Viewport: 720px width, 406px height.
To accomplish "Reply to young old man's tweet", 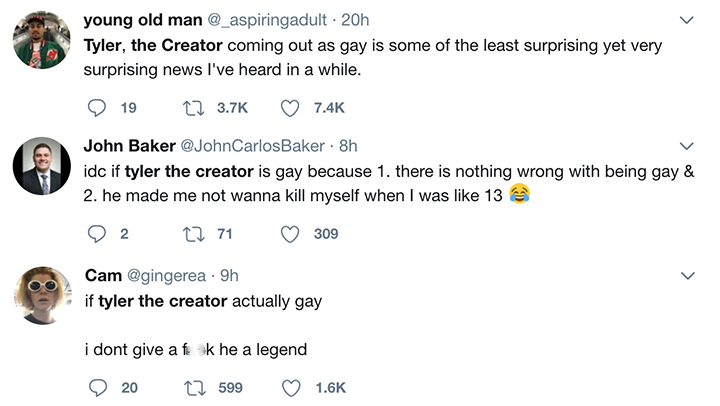I will [97, 107].
